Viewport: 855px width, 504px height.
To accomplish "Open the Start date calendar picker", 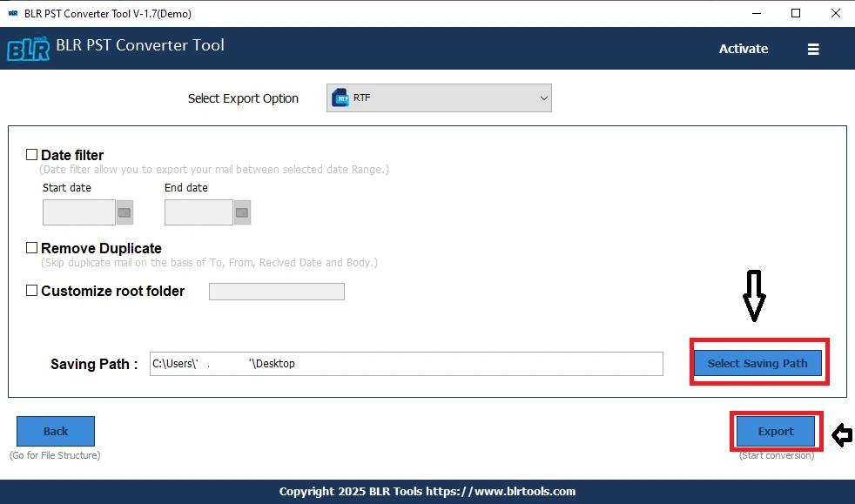I will tap(123, 212).
